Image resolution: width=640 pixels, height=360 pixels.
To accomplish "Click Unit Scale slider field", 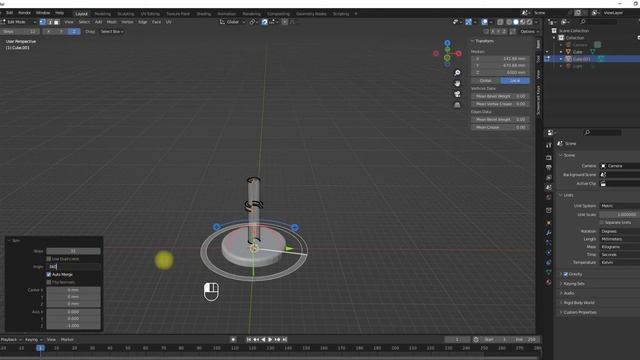I will tap(620, 215).
